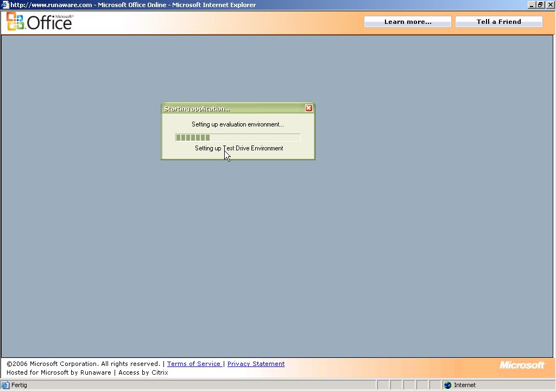
Task: Click the 'Setting up Test Drive Environment' label
Action: coord(239,148)
